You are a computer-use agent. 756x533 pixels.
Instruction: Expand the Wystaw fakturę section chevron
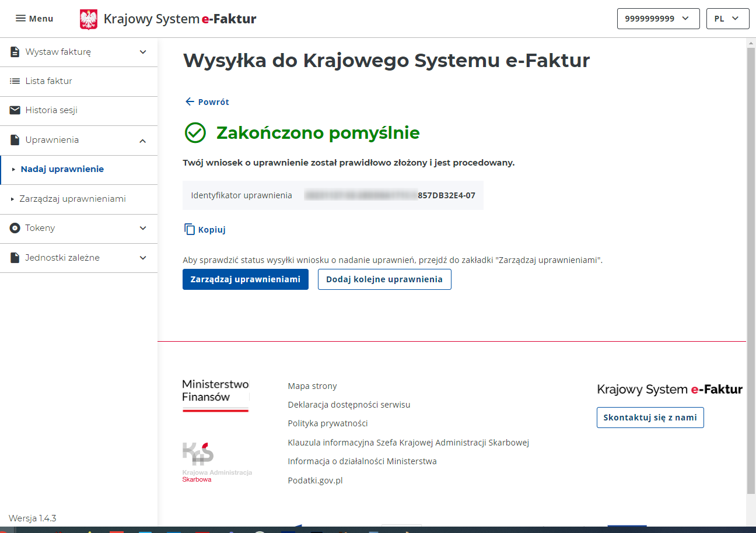[x=143, y=52]
